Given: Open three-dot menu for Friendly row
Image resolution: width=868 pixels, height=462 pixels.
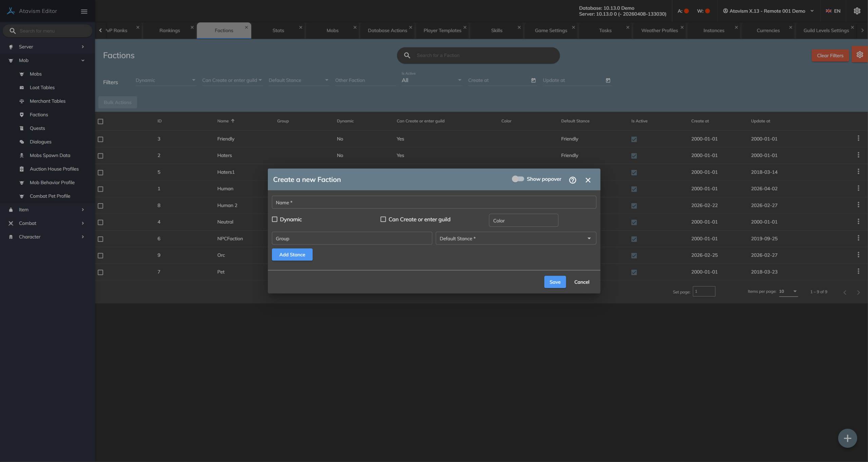Looking at the screenshot, I should [x=858, y=138].
